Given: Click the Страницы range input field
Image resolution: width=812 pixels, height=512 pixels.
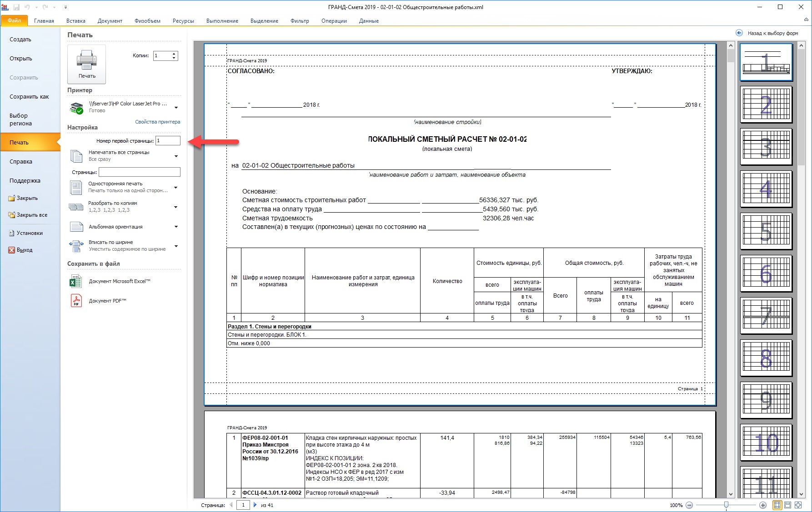Looking at the screenshot, I should pyautogui.click(x=140, y=172).
